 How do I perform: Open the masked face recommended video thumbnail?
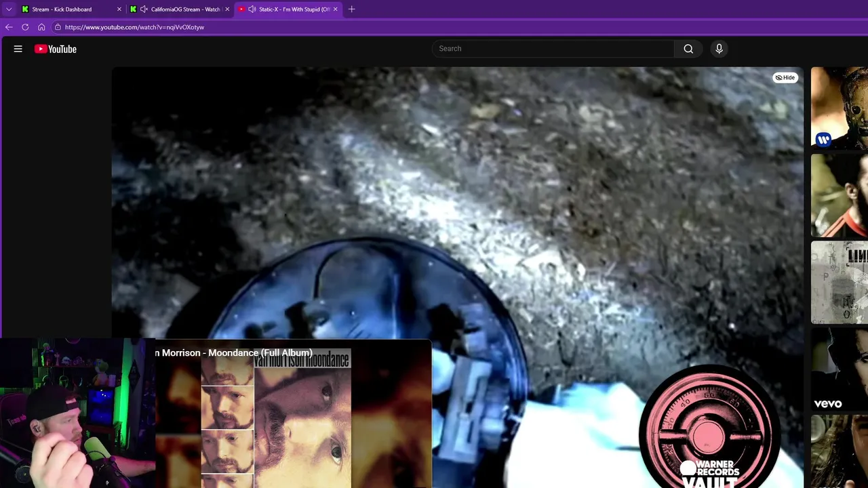click(x=840, y=108)
